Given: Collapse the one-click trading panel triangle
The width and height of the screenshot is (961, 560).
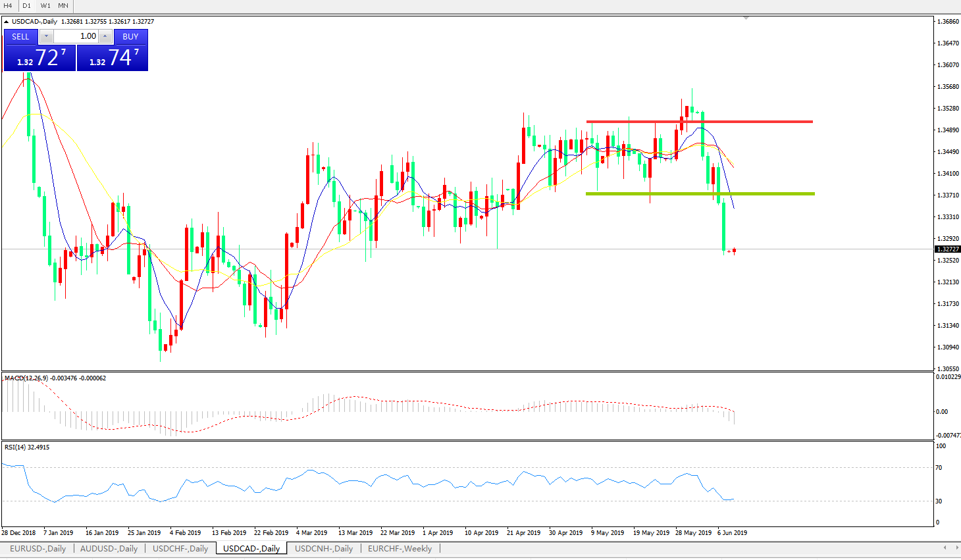Looking at the screenshot, I should (x=7, y=22).
